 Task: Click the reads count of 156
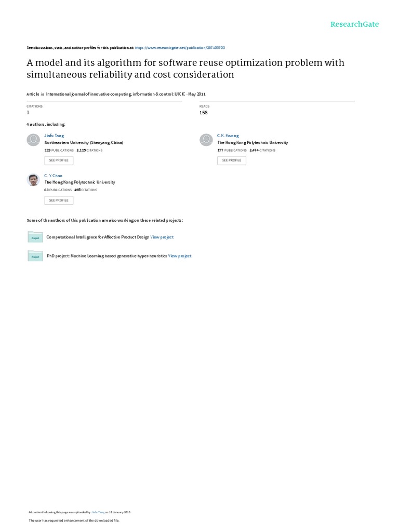coord(204,112)
